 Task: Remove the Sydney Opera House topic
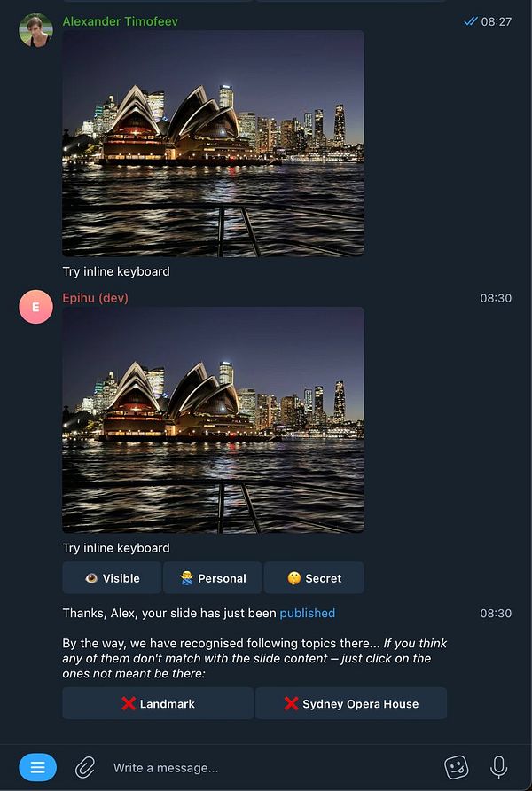[x=351, y=703]
